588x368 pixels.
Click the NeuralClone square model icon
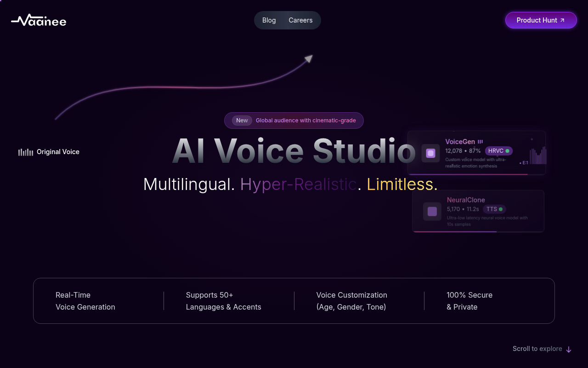pyautogui.click(x=432, y=212)
